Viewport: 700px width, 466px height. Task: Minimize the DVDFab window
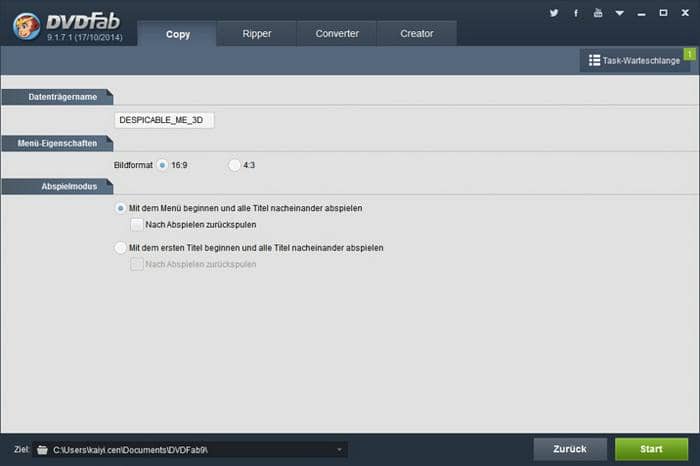(x=642, y=13)
